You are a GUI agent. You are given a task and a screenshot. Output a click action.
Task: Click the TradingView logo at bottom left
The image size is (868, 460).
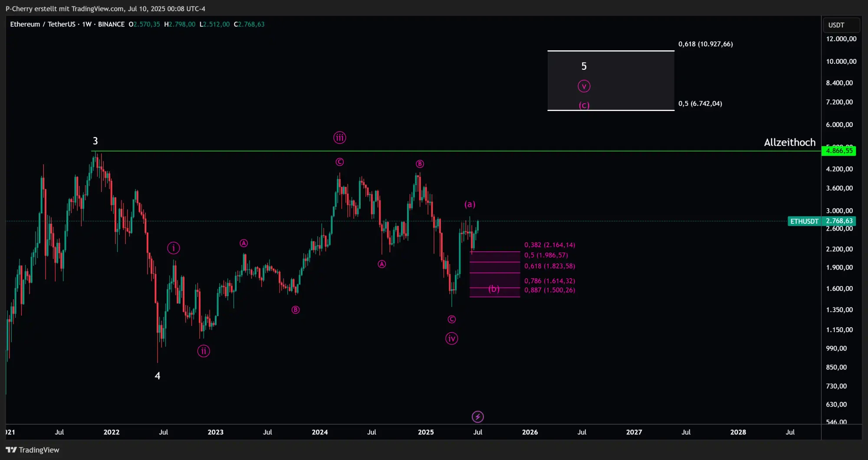(x=33, y=450)
